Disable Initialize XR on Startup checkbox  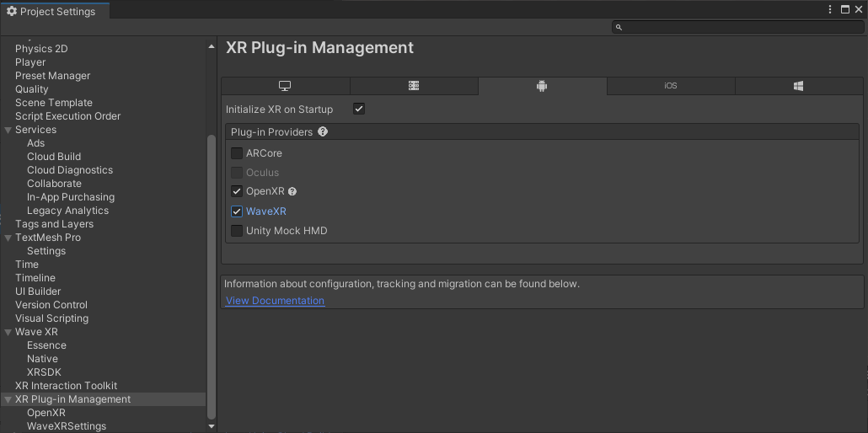pyautogui.click(x=359, y=110)
